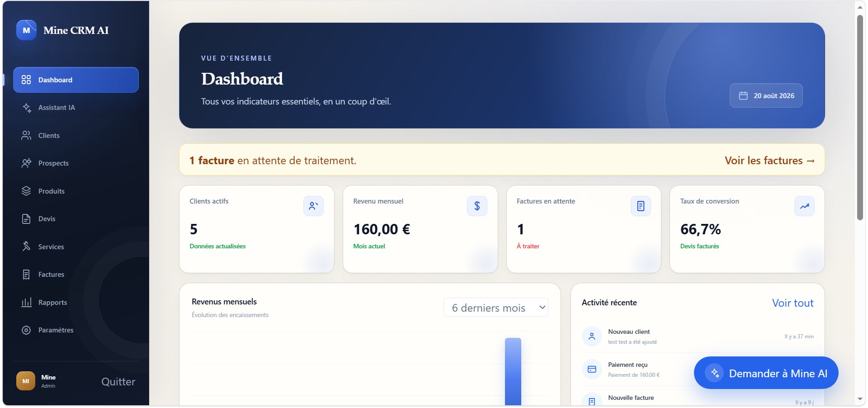Click the Revenu mensuel dollar icon
This screenshot has width=868, height=408.
point(477,206)
